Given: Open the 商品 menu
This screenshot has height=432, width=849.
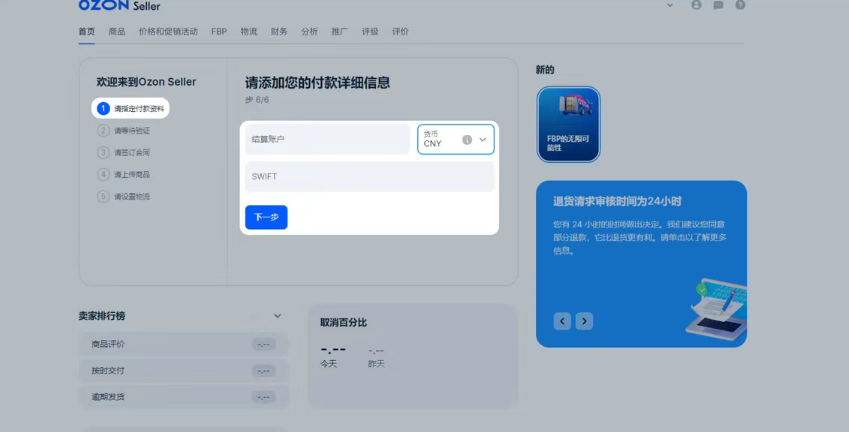Looking at the screenshot, I should pyautogui.click(x=117, y=31).
